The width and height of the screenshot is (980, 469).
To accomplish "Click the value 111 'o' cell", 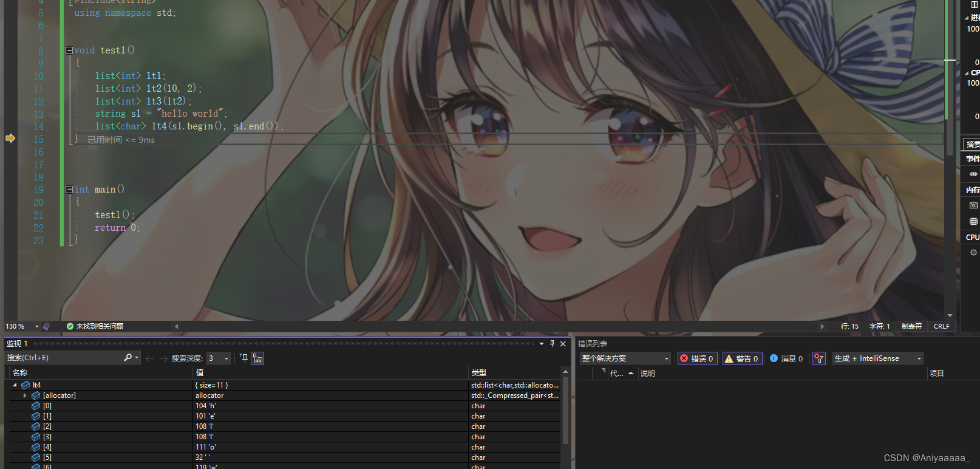I will point(205,447).
